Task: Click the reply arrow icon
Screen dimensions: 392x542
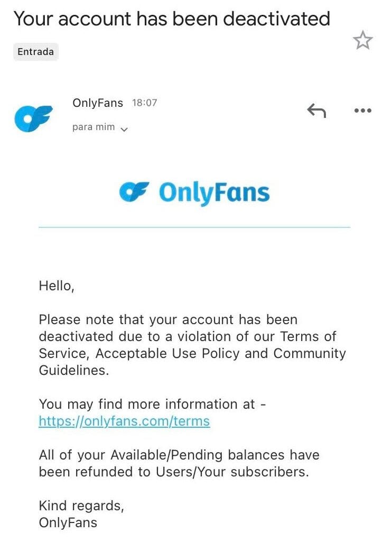Action: [x=316, y=111]
